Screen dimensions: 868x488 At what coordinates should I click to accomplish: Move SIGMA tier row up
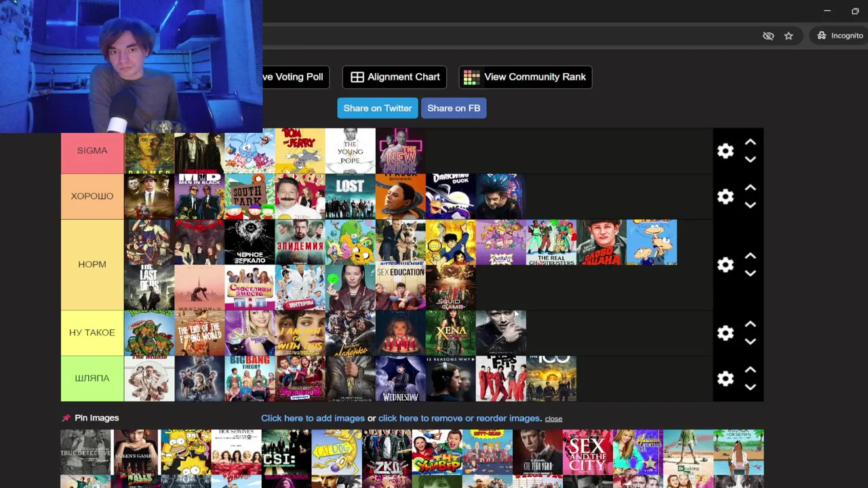[x=750, y=142]
